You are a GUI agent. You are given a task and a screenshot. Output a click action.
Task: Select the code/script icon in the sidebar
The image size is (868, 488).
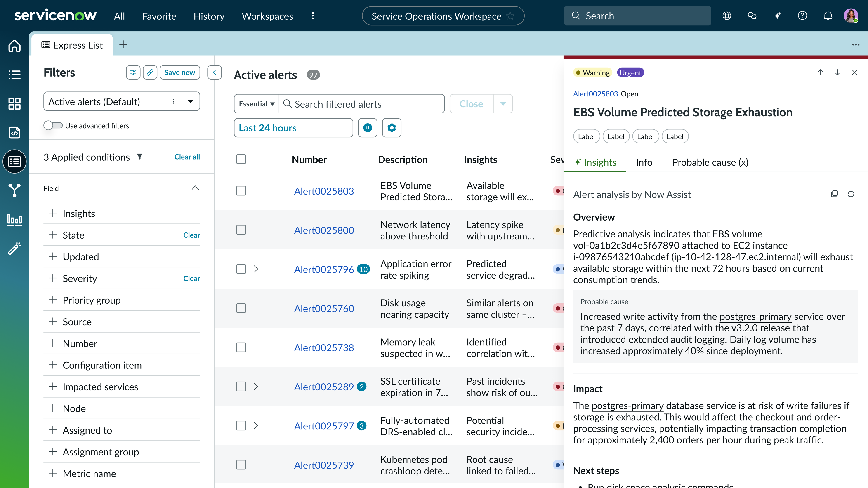pos(14,132)
